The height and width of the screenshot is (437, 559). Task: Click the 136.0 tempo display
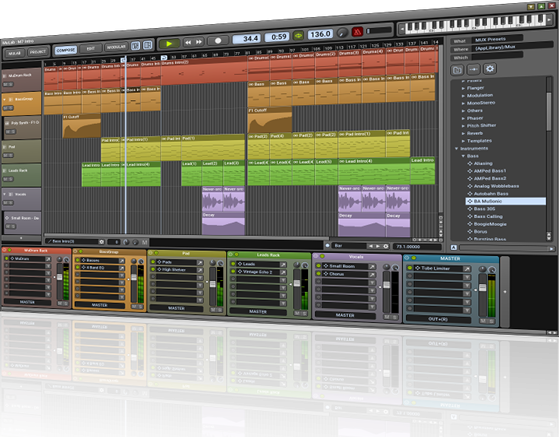[x=320, y=34]
